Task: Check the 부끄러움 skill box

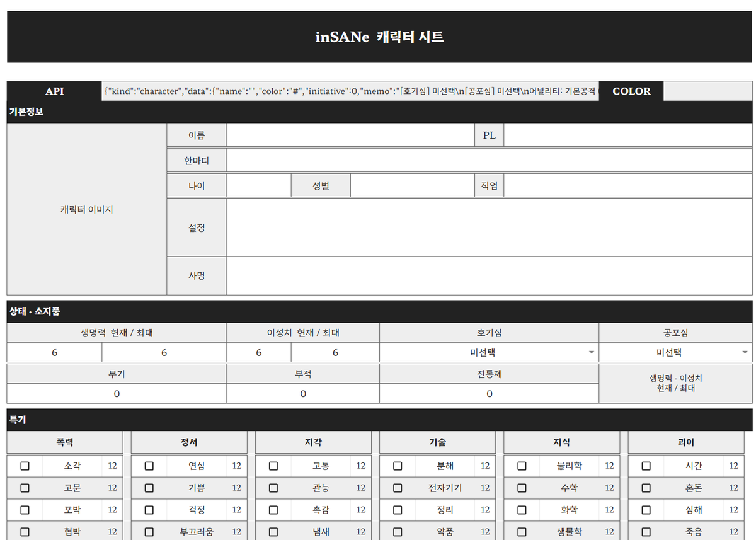Action: tap(149, 532)
